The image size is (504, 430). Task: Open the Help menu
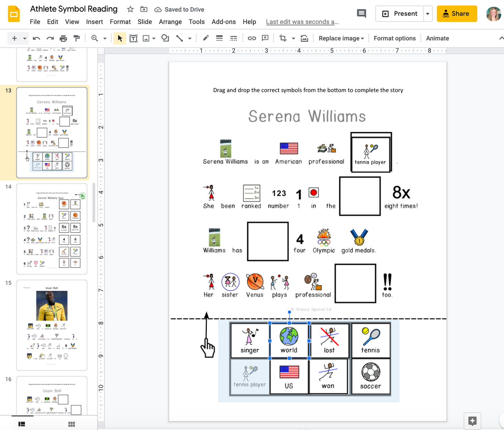coord(249,22)
